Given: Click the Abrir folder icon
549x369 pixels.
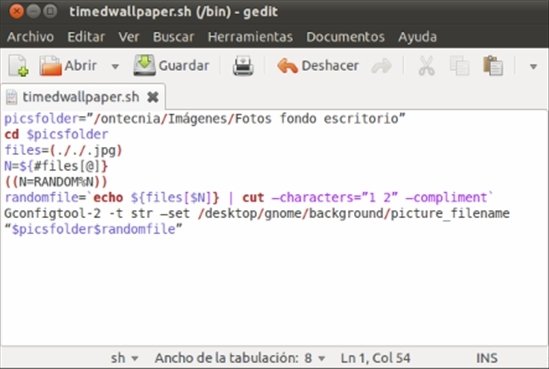Looking at the screenshot, I should (x=51, y=65).
